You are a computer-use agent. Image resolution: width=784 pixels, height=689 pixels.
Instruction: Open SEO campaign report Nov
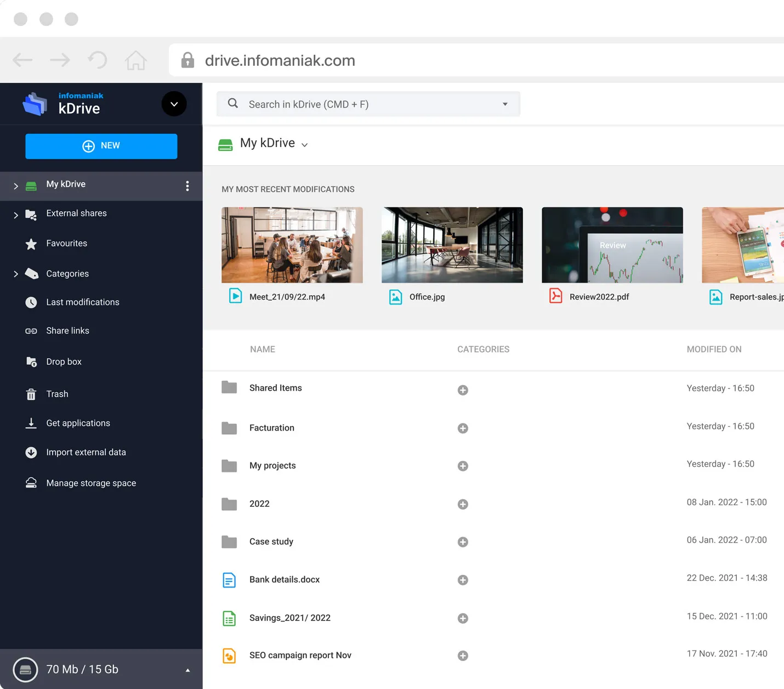(x=300, y=656)
